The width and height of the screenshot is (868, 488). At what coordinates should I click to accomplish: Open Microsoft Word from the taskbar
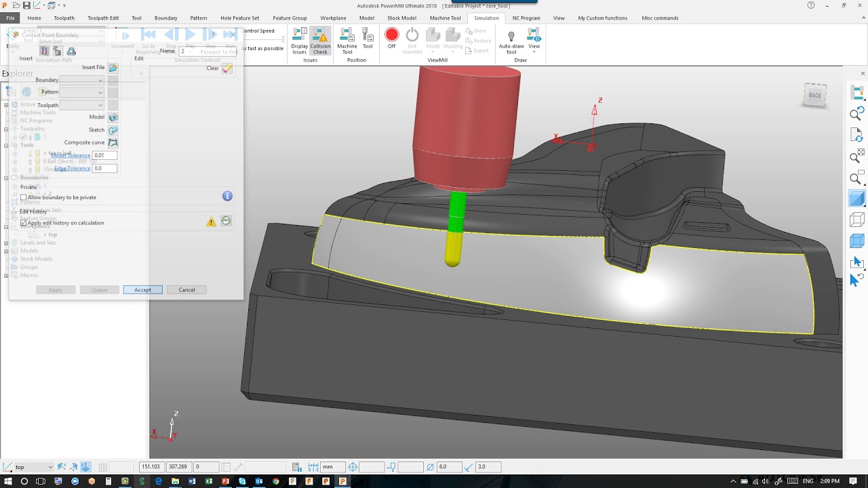click(x=192, y=481)
